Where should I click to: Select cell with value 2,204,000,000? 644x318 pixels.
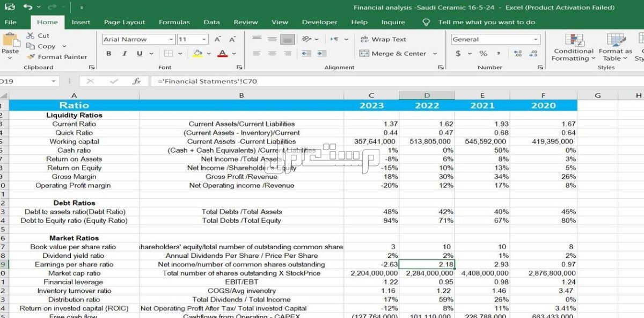point(371,273)
